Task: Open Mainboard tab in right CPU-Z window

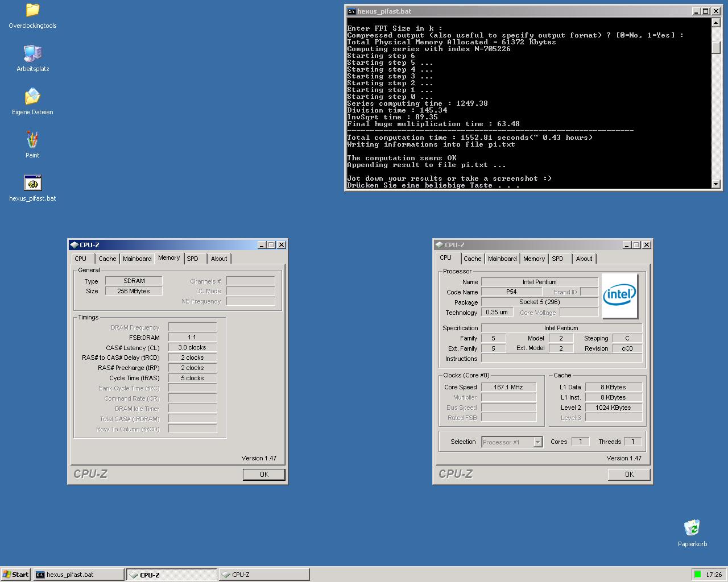Action: click(x=502, y=259)
